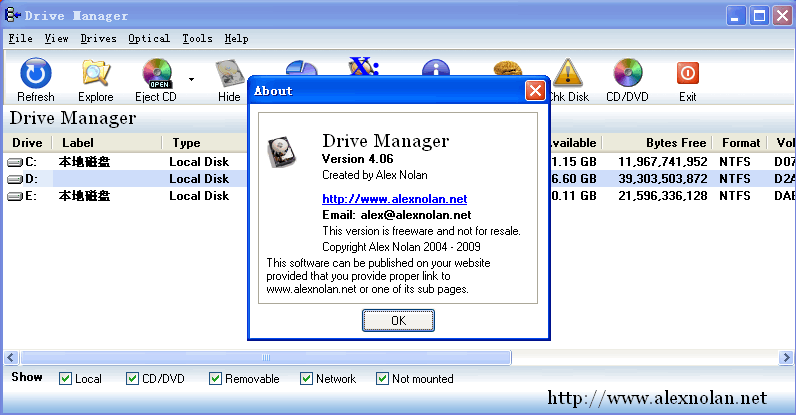Click the Hide drive toolbar icon
Image resolution: width=796 pixels, height=415 pixels.
[x=229, y=74]
